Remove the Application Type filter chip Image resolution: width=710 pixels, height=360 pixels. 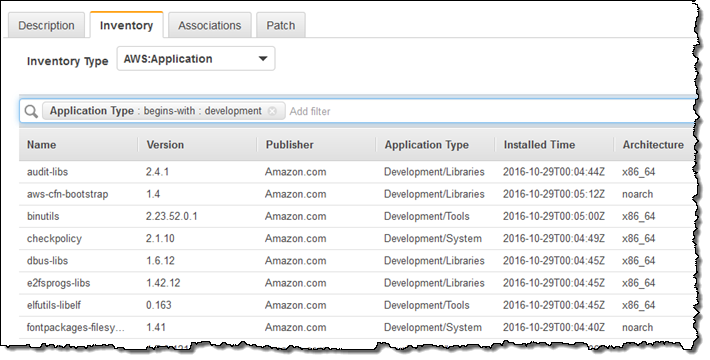pyautogui.click(x=272, y=111)
